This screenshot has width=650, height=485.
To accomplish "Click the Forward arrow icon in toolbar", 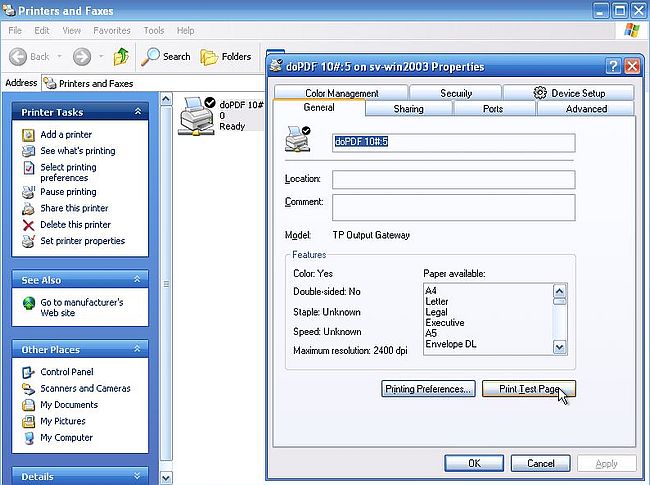I will click(x=82, y=57).
